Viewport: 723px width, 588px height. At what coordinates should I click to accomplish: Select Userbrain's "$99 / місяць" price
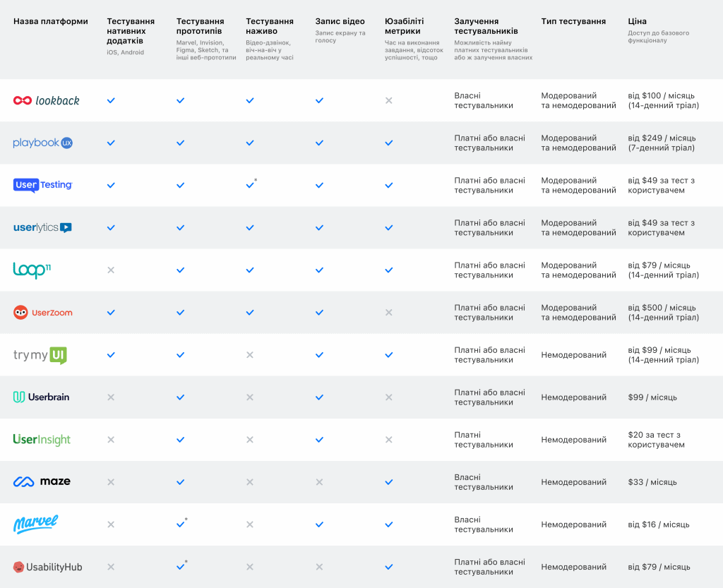coord(652,397)
